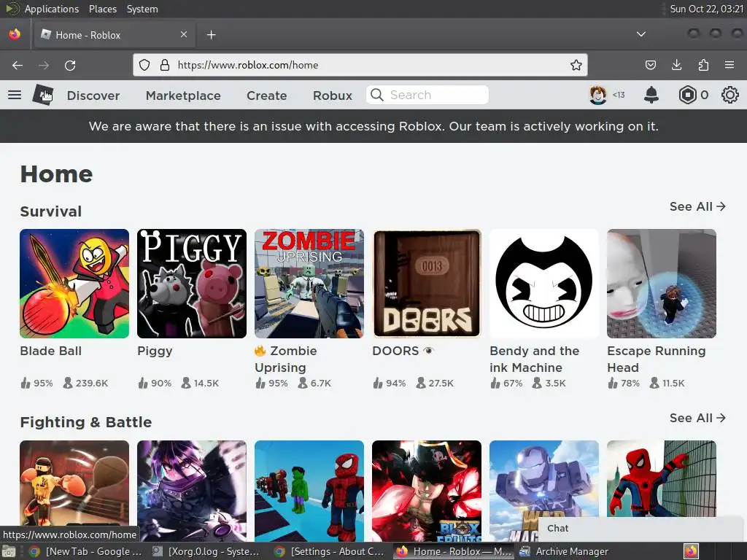Viewport: 747px width, 560px height.
Task: Expand the Chat panel
Action: (642, 529)
